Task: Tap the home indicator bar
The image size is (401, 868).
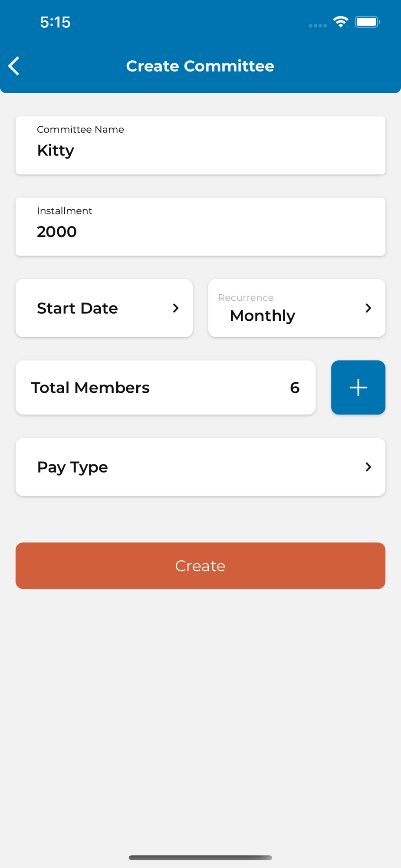Action: [x=200, y=858]
